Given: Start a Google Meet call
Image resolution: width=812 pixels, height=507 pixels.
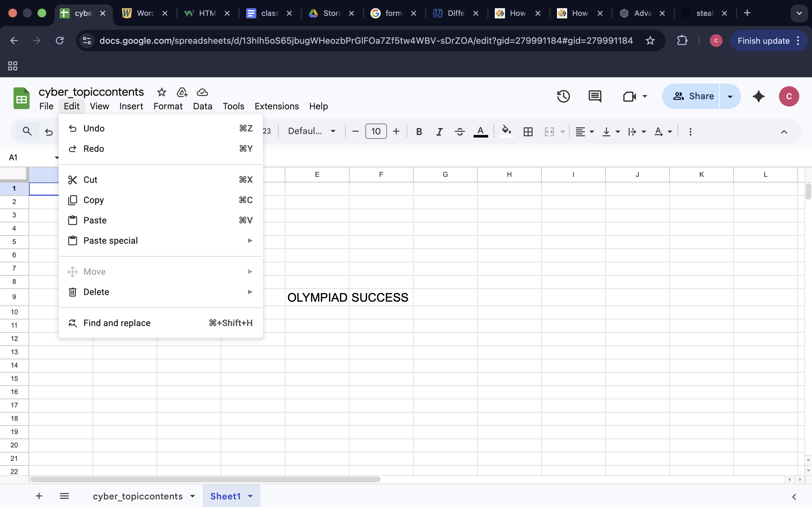Looking at the screenshot, I should 629,96.
